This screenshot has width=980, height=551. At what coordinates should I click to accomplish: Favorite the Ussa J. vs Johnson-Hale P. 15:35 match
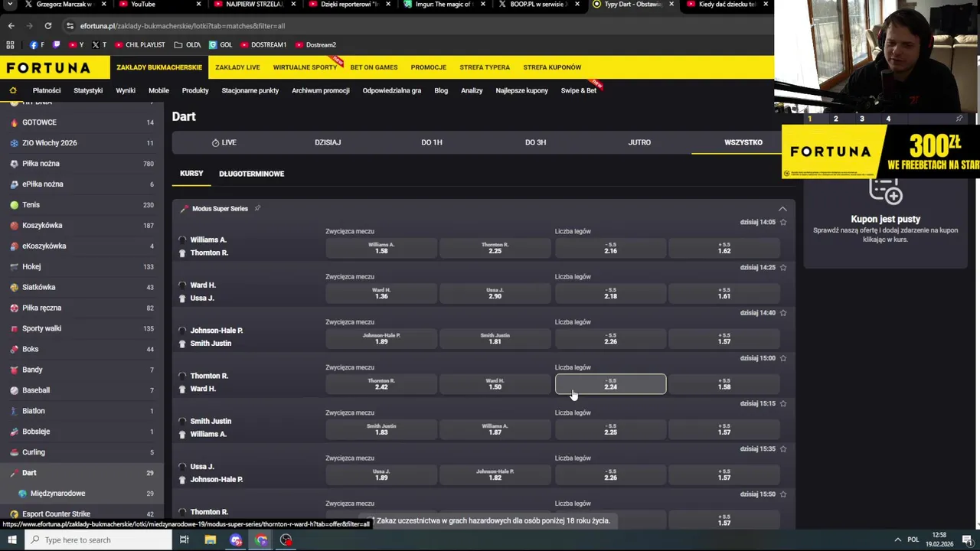(782, 449)
